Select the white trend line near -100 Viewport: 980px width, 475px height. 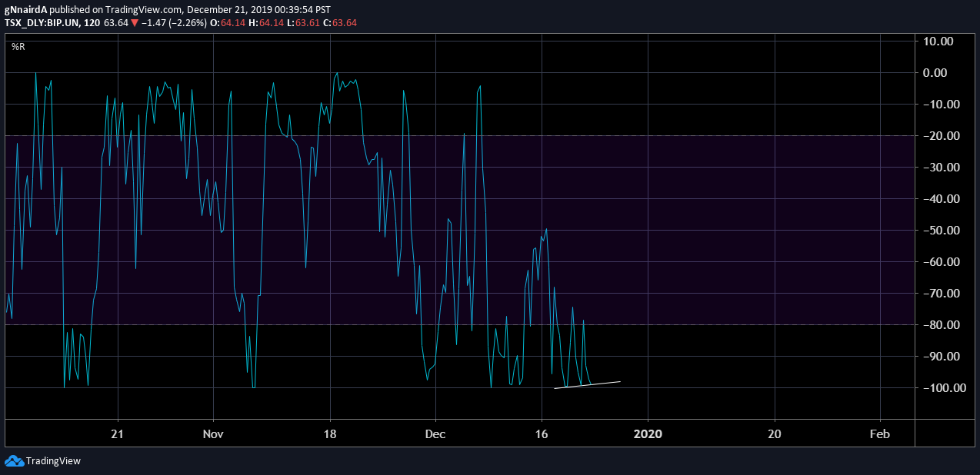[587, 384]
